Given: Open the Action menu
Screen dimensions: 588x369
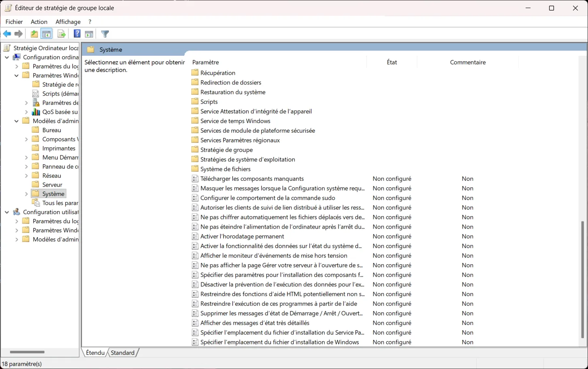Looking at the screenshot, I should pos(39,21).
